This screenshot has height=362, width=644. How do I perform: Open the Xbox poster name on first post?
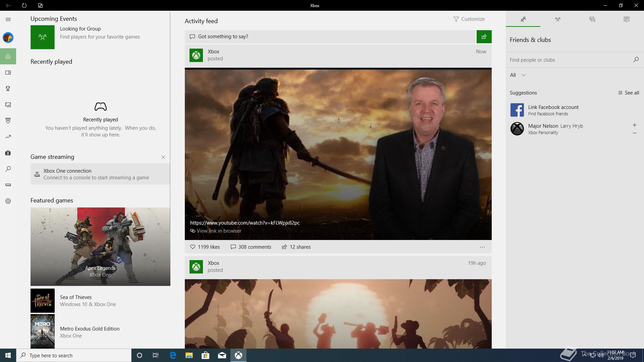coord(213,52)
